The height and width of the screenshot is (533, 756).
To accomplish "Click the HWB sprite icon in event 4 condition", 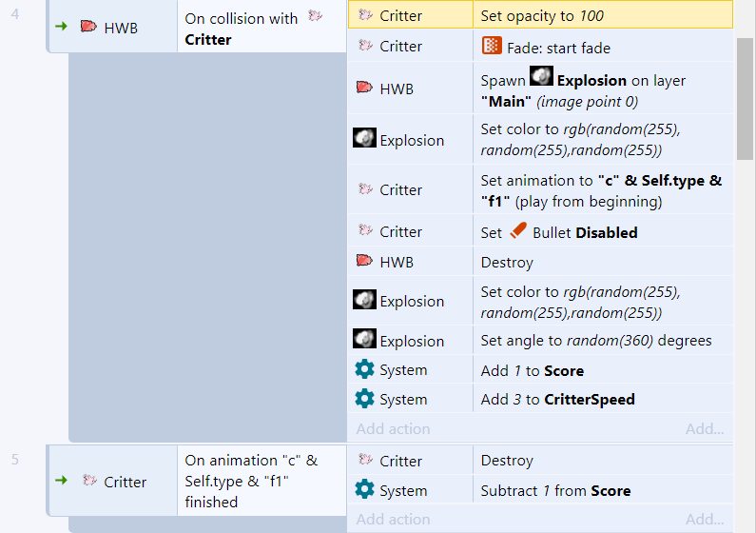I will point(87,28).
